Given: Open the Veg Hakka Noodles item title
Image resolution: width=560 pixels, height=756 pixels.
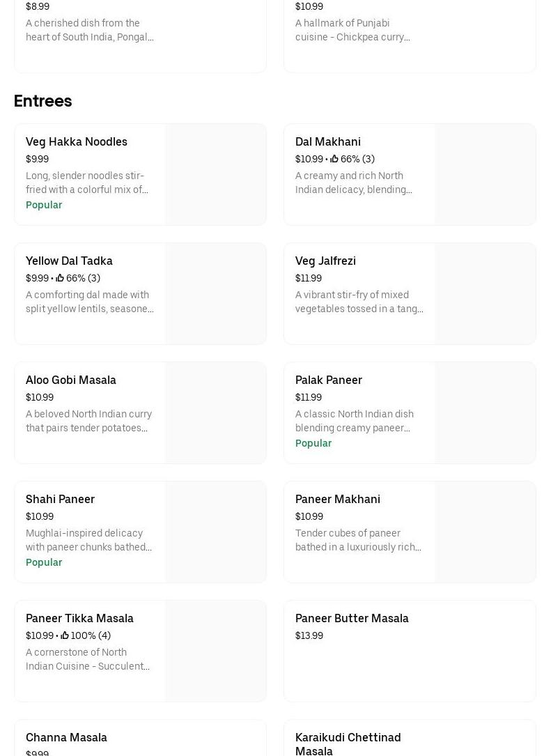Looking at the screenshot, I should coord(77,141).
